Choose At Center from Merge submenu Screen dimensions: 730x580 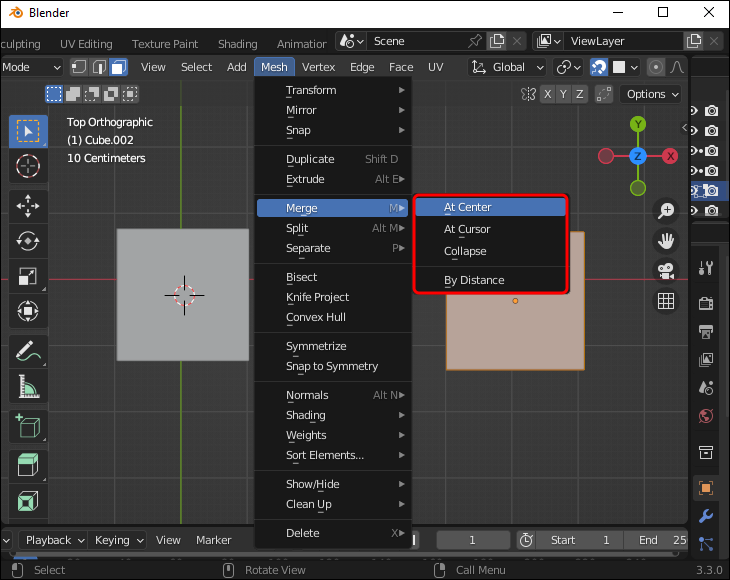coord(467,207)
